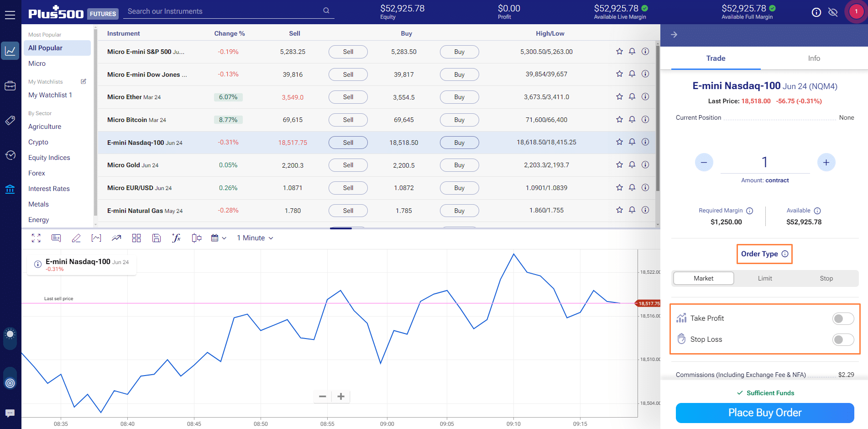Select the chart drawing pencil tool
This screenshot has height=429, width=868.
pos(76,238)
